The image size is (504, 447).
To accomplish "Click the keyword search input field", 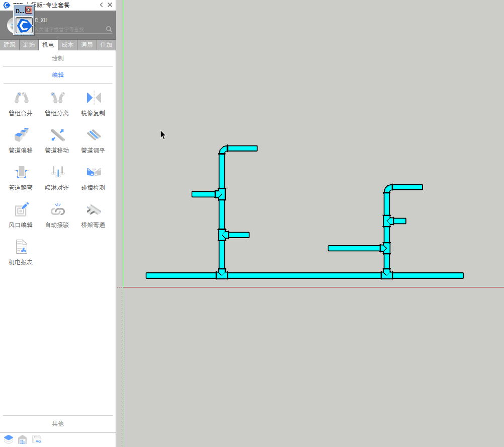I will pos(69,30).
